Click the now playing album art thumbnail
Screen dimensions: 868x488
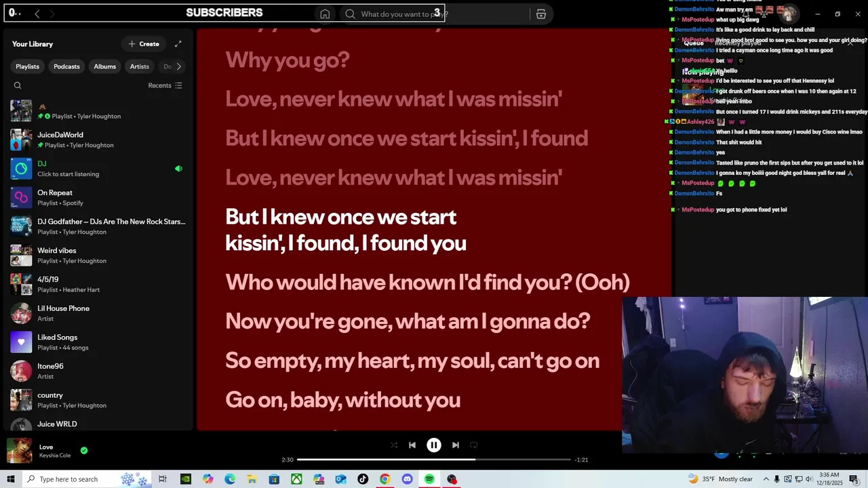click(x=19, y=451)
